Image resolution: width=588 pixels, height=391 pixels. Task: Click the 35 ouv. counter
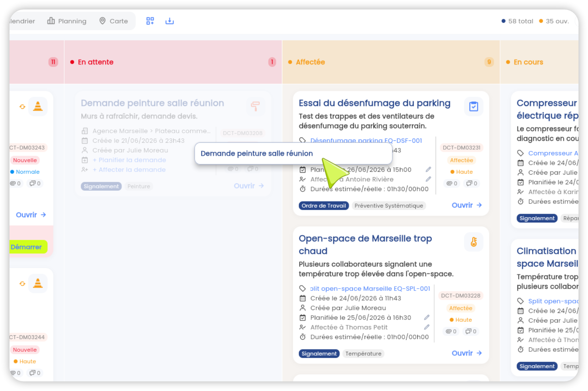tap(554, 21)
